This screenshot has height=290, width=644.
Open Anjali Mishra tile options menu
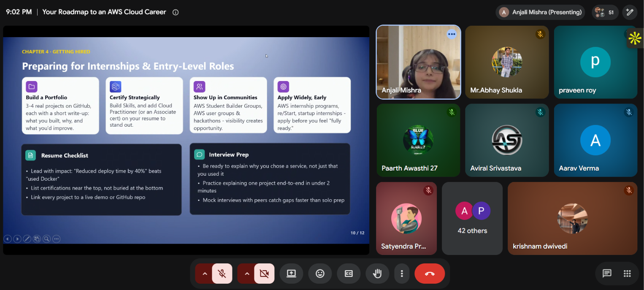click(452, 34)
